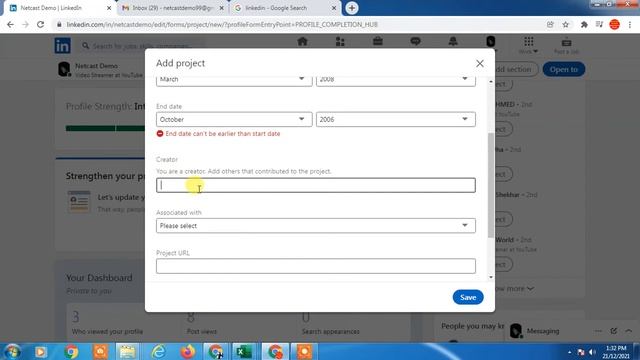Screen dimensions: 640x360
Task: Click the dialog's vertical scrollbar thumb
Action: 491,185
